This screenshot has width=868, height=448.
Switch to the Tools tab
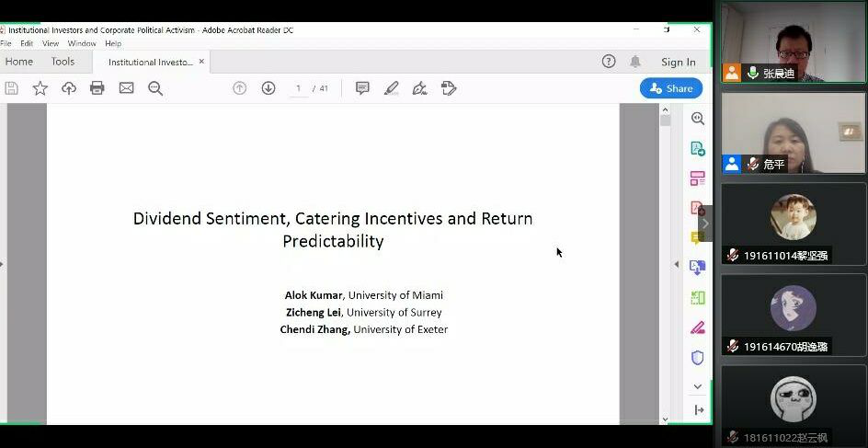(x=63, y=62)
